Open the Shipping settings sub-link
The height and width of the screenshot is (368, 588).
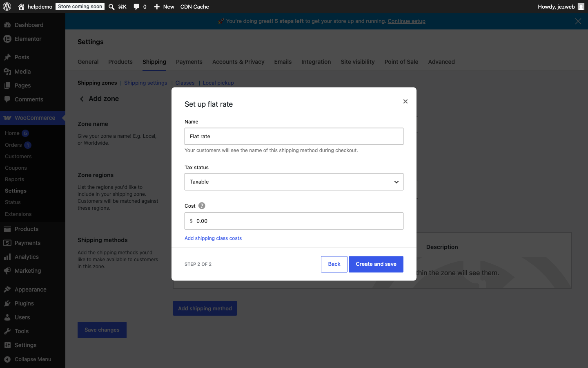146,83
